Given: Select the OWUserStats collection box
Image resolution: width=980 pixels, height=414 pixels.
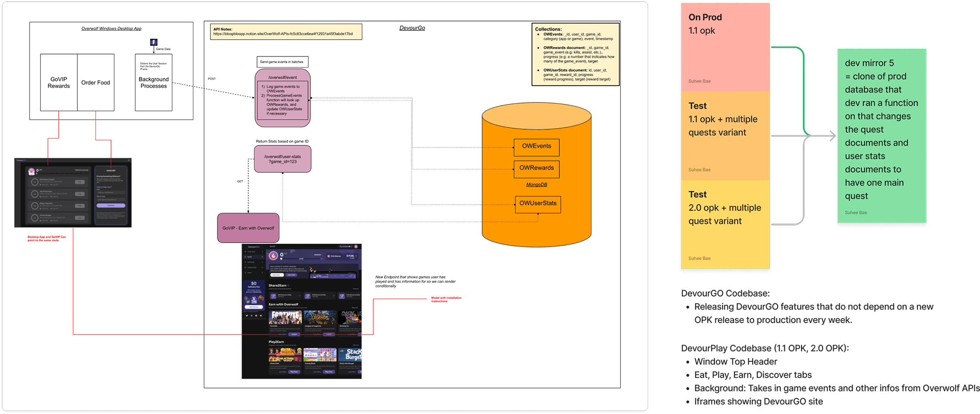Looking at the screenshot, I should (538, 204).
